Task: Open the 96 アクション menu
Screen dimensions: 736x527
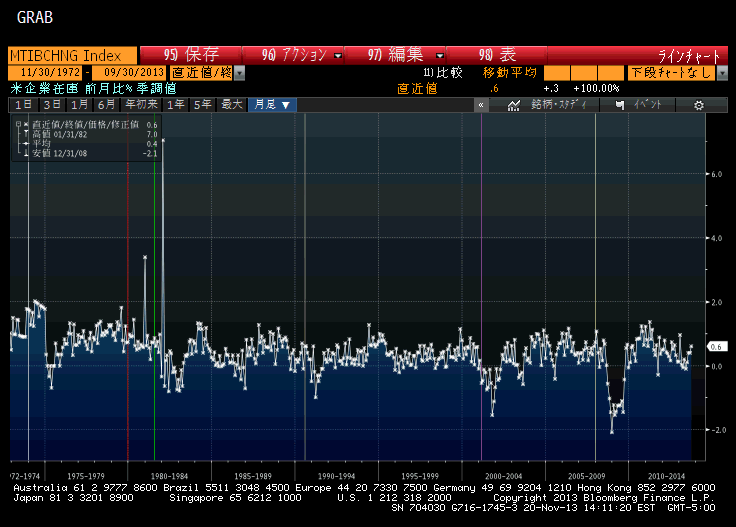Action: (x=301, y=55)
